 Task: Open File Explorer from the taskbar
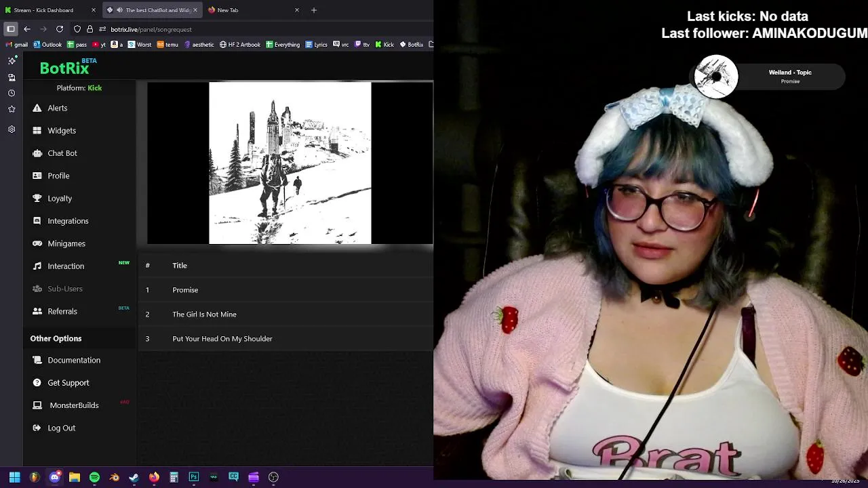click(75, 477)
